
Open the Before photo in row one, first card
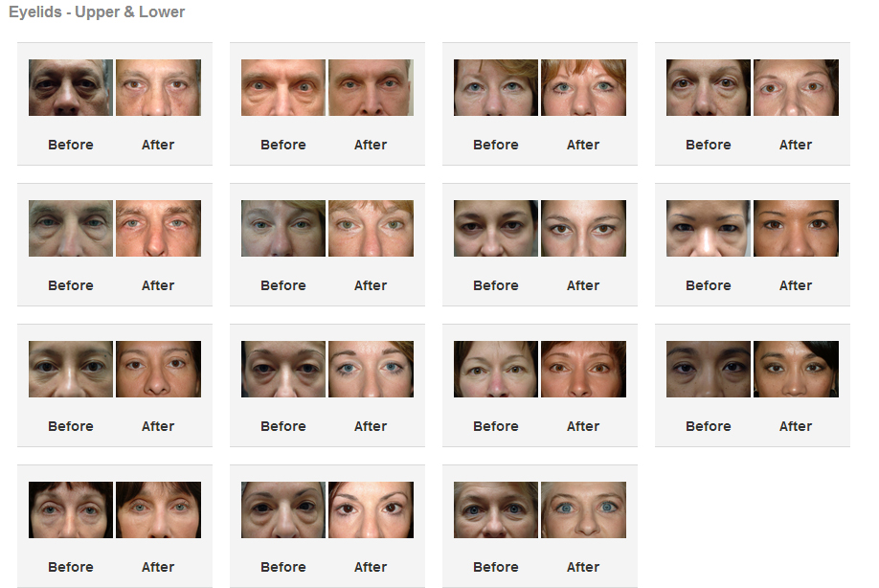[71, 87]
